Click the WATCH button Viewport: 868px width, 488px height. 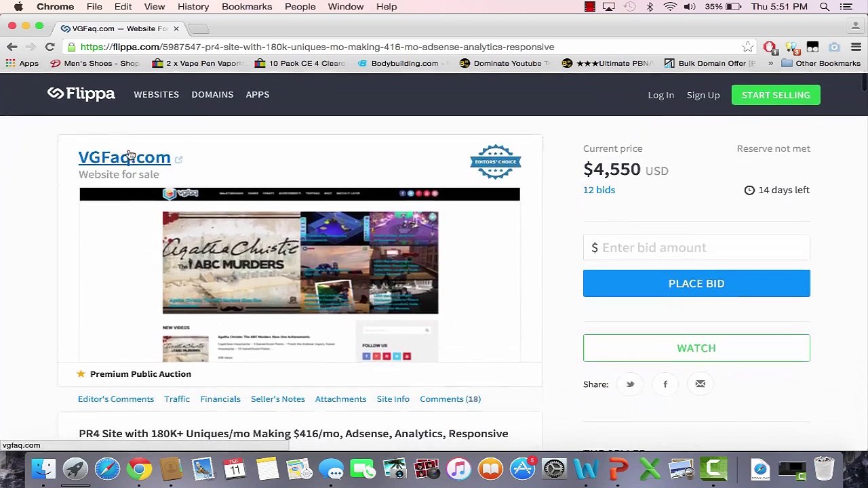click(696, 348)
